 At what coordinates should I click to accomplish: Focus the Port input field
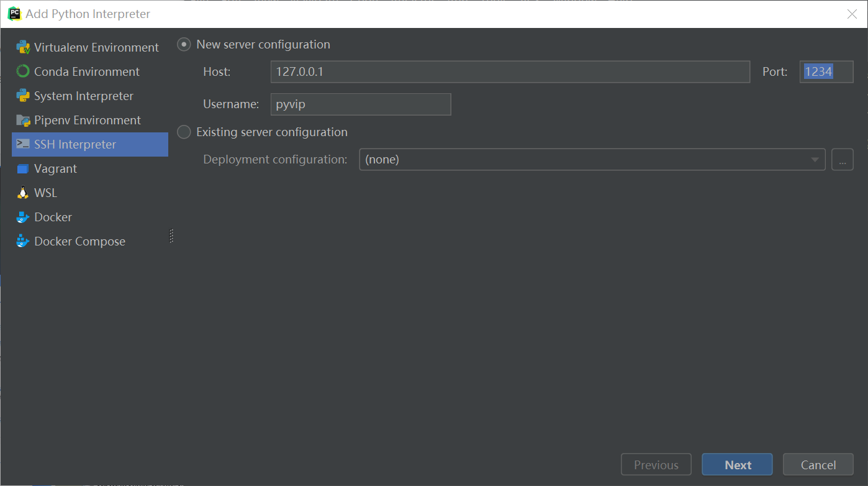826,72
